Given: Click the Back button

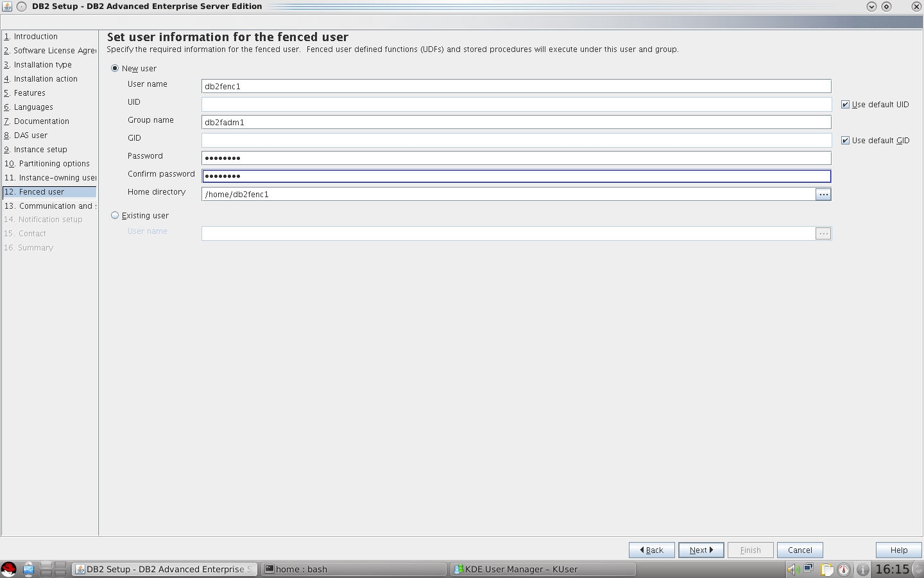Looking at the screenshot, I should pos(651,550).
